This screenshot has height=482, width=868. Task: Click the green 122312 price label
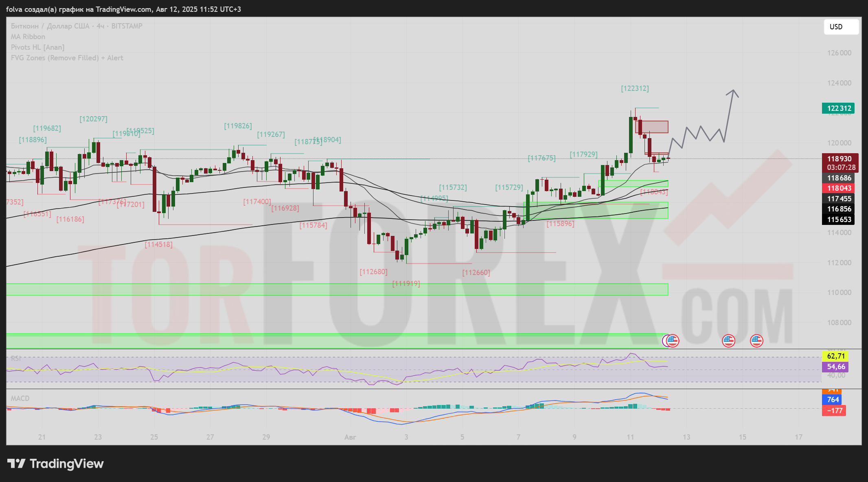coord(839,108)
